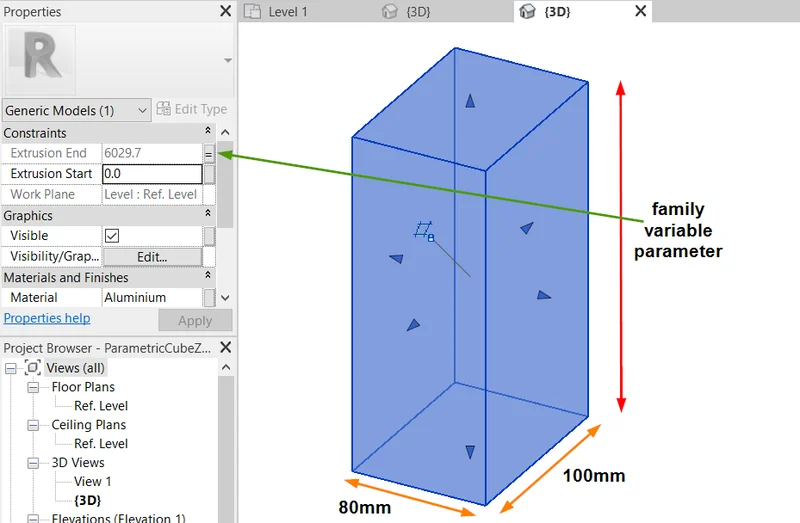This screenshot has width=800, height=523.
Task: Open Ref. Level under Floor Plans
Action: tap(101, 406)
